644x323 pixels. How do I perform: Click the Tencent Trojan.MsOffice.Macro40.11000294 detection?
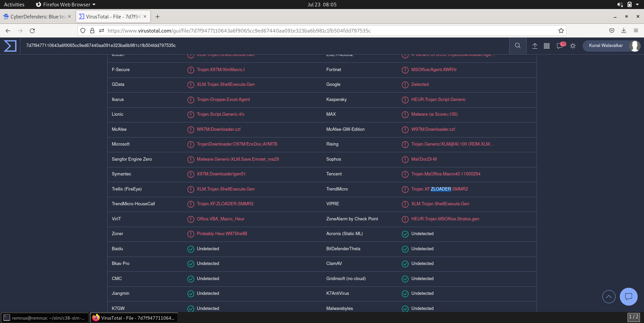(446, 174)
